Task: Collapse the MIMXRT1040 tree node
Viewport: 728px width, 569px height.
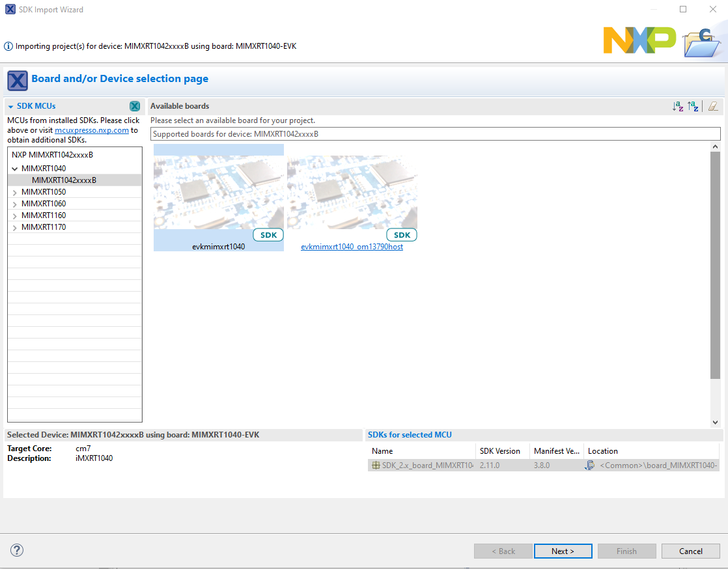Action: (14, 169)
